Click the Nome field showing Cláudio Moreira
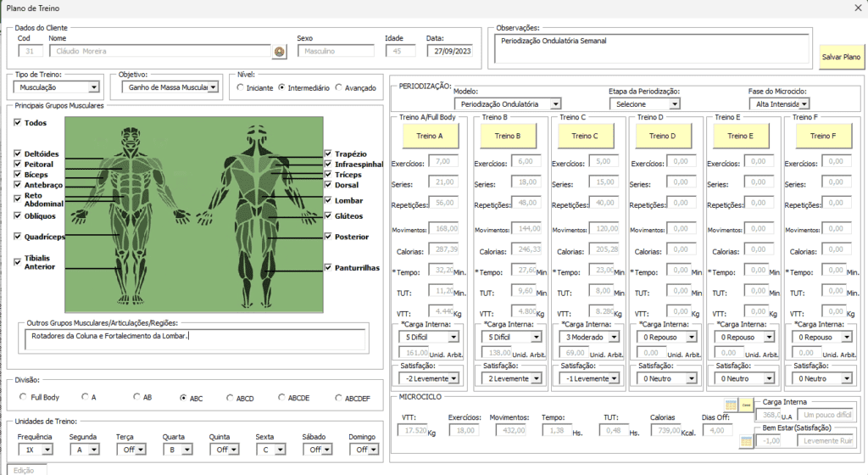 pos(160,51)
